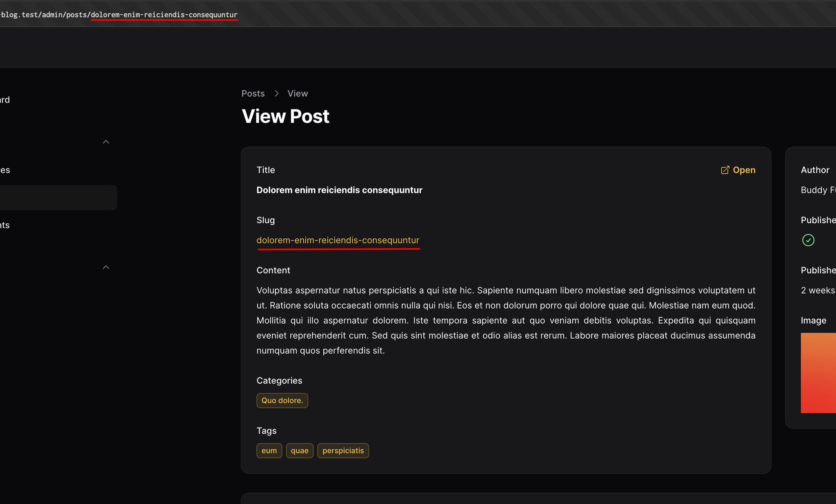This screenshot has width=836, height=504.
Task: Collapse the upper sidebar group chevron
Action: pyautogui.click(x=106, y=142)
